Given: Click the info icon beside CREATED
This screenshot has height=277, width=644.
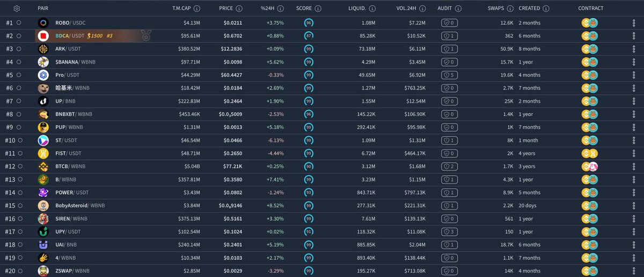Looking at the screenshot, I should click(546, 9).
